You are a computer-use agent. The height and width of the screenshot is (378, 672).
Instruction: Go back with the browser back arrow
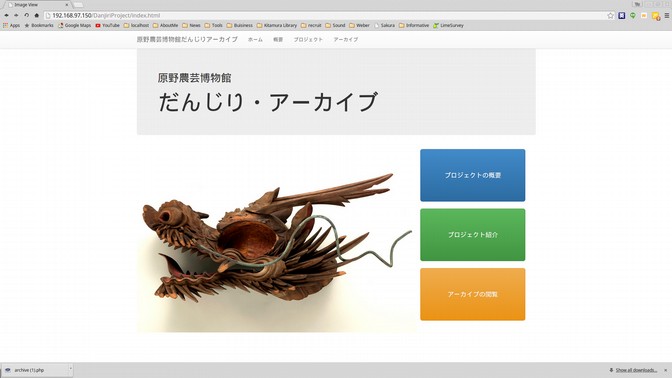point(6,15)
